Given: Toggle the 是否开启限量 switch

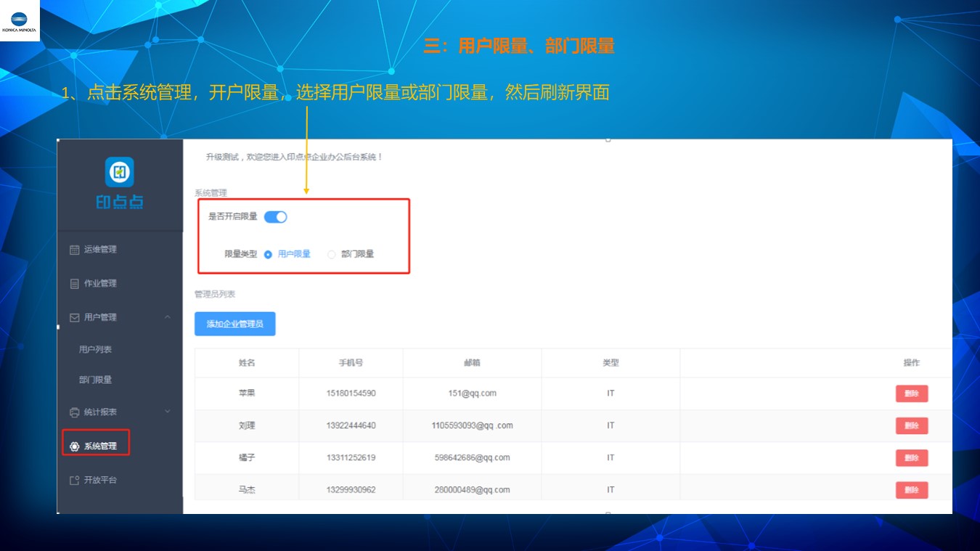Looking at the screenshot, I should coord(276,216).
